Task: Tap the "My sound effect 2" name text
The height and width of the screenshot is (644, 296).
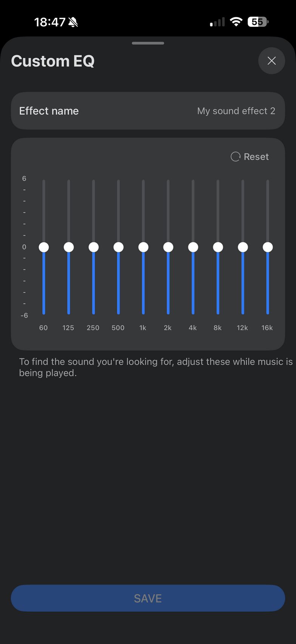Action: [x=236, y=111]
